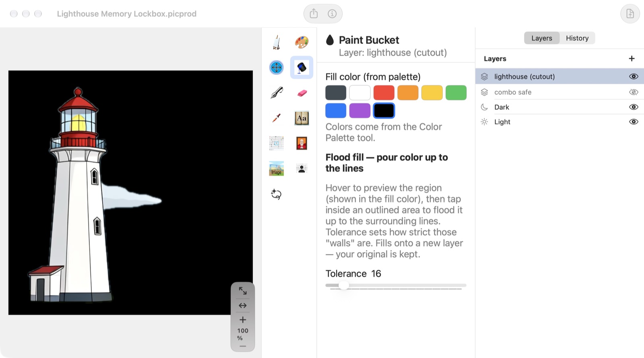Choose the green fill color
644x358 pixels.
coord(456,93)
